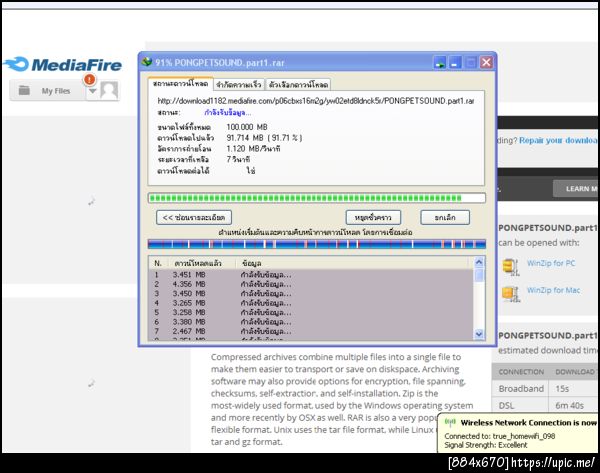Pause the download with middle button
The width and height of the screenshot is (600, 473).
coord(373,217)
